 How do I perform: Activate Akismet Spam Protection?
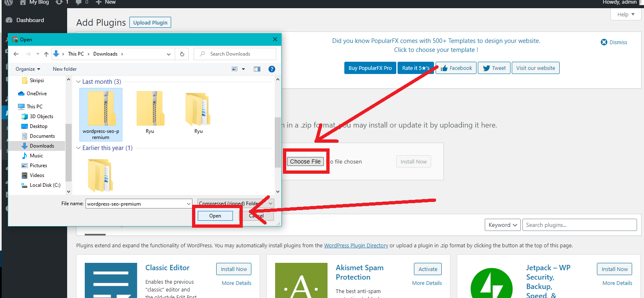click(428, 269)
